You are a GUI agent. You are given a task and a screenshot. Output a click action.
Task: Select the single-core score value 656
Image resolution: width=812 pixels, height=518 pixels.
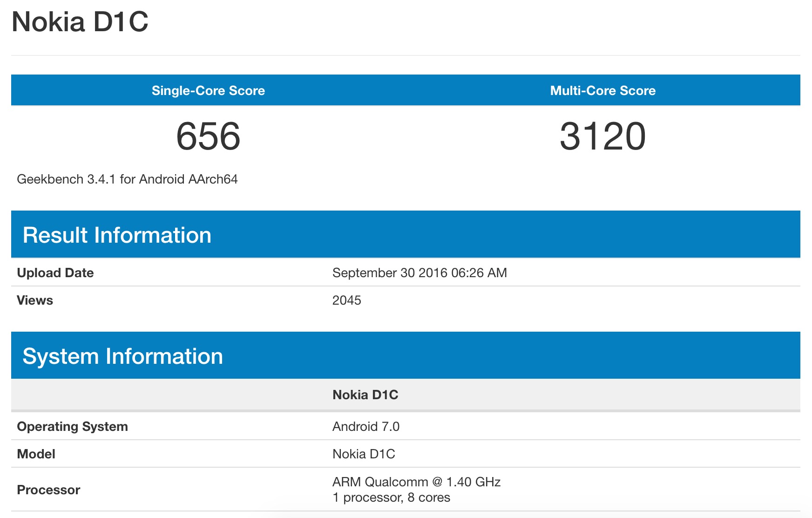tap(208, 136)
